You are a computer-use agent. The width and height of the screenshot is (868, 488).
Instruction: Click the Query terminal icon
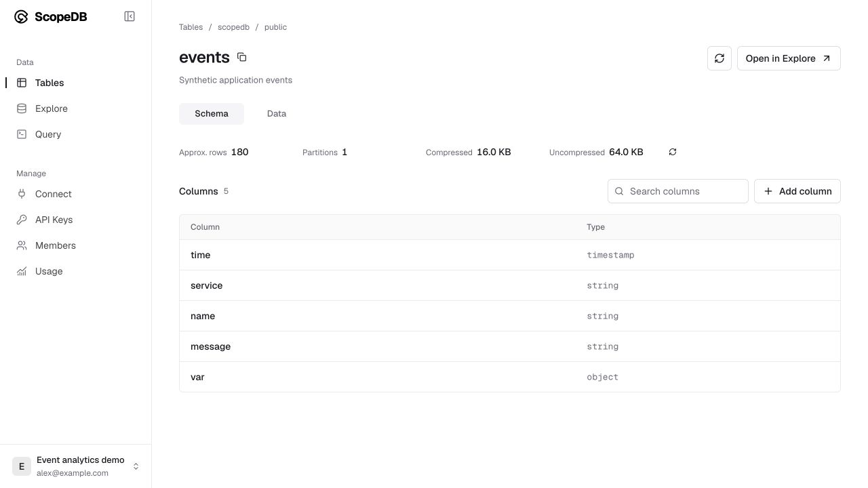tap(22, 134)
